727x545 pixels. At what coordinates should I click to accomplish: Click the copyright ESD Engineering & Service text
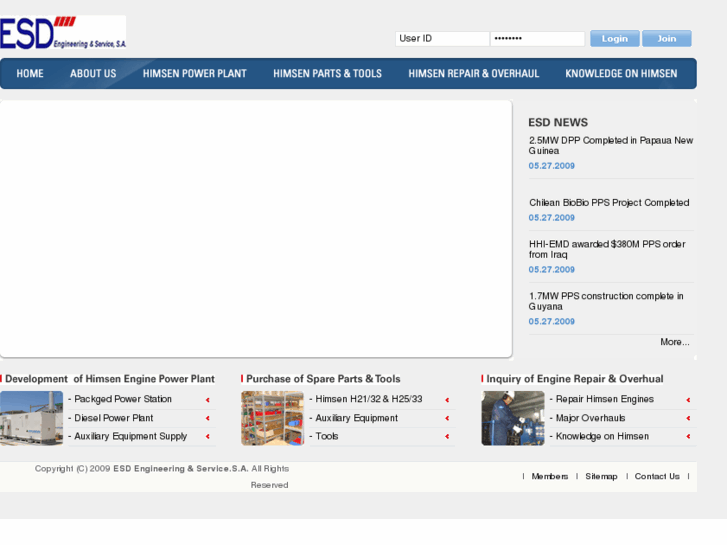pos(181,469)
